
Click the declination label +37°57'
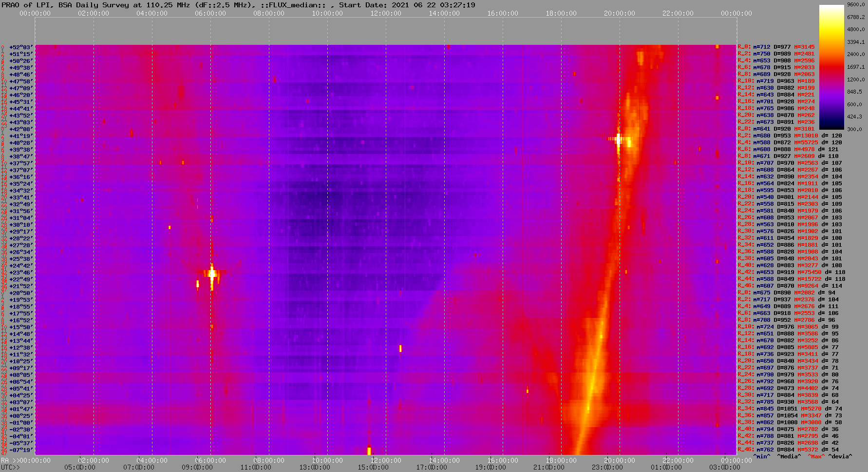(x=21, y=163)
